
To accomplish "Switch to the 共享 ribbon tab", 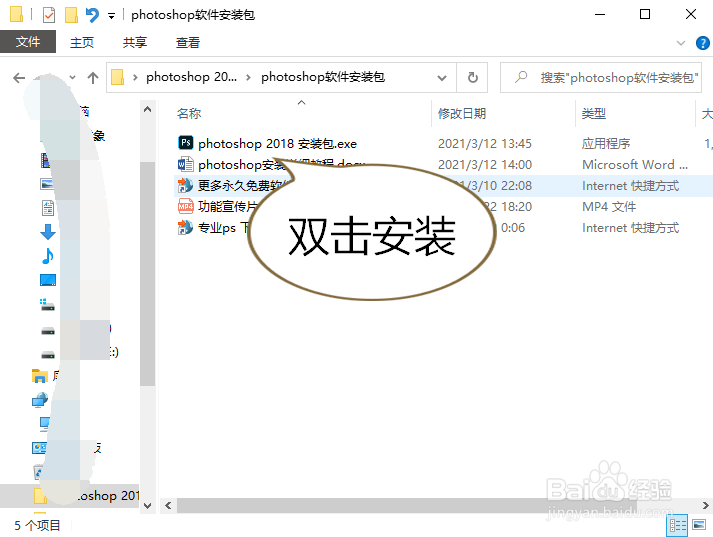I will (135, 42).
